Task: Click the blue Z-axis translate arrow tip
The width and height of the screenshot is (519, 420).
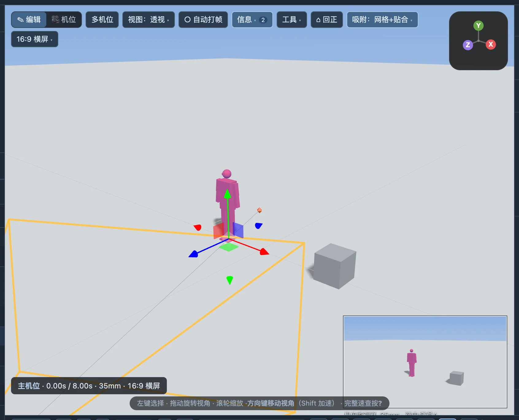Action: coord(193,254)
